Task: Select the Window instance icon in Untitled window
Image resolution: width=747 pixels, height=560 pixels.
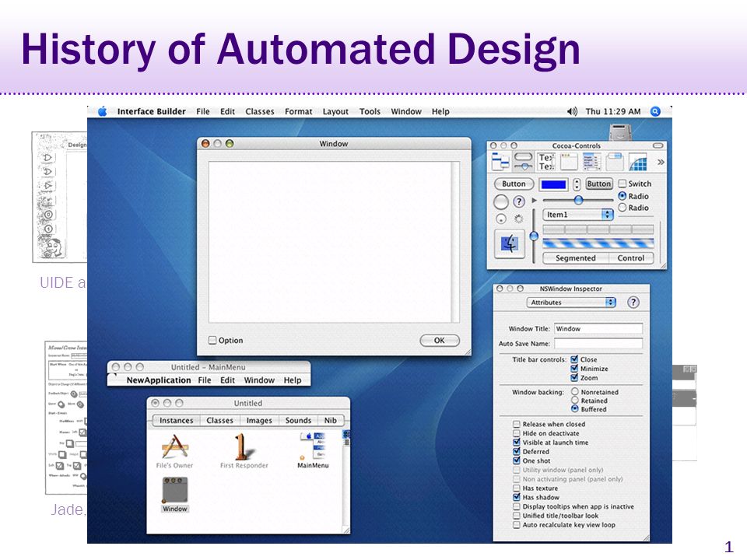Action: (175, 495)
